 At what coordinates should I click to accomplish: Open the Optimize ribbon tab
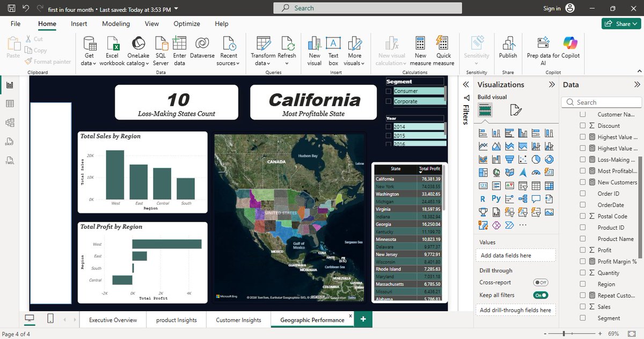click(187, 24)
